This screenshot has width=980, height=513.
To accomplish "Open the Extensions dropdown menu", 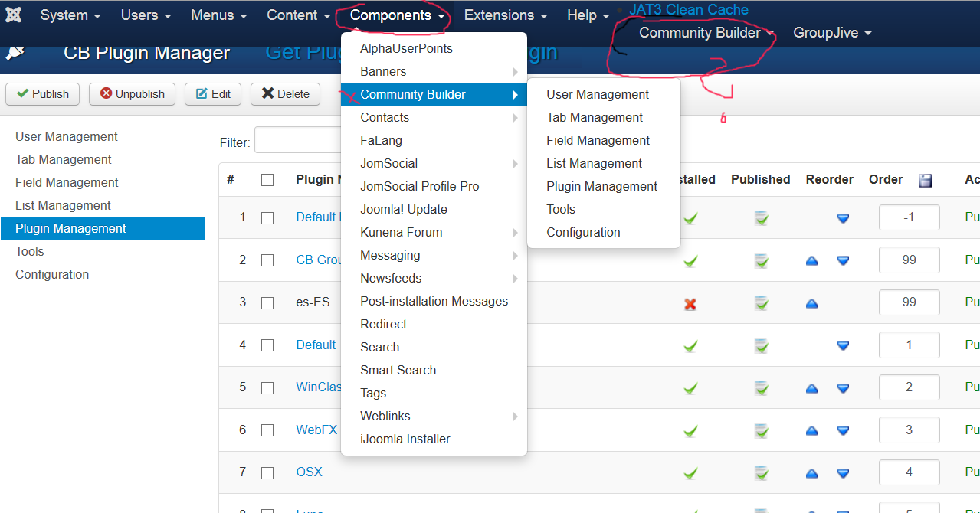I will (506, 15).
